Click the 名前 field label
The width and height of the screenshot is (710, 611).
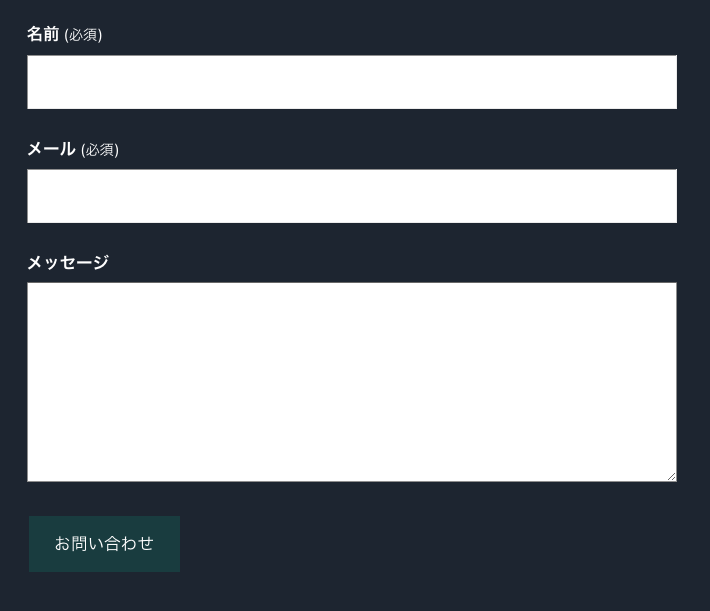point(43,35)
